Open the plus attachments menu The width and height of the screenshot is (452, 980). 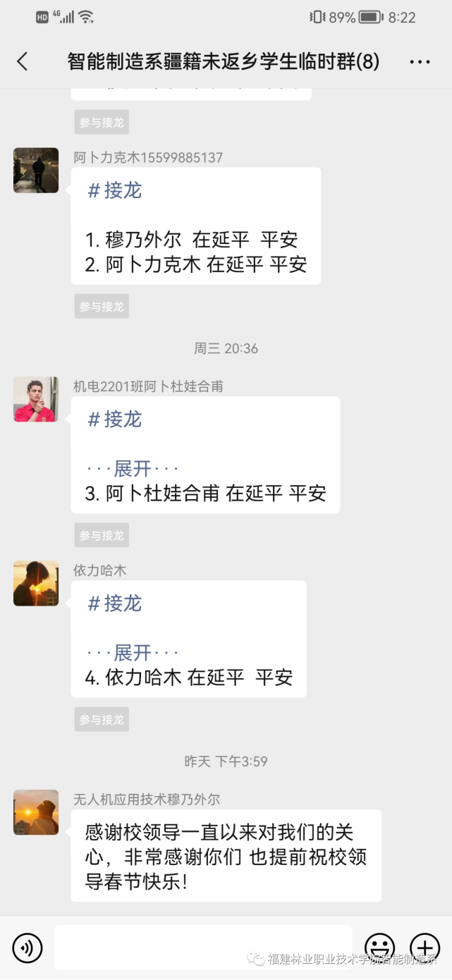click(x=424, y=948)
